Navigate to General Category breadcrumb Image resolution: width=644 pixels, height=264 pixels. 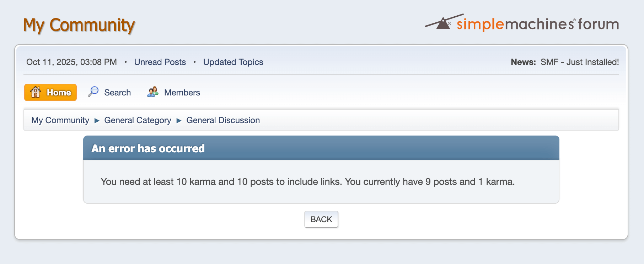point(138,120)
